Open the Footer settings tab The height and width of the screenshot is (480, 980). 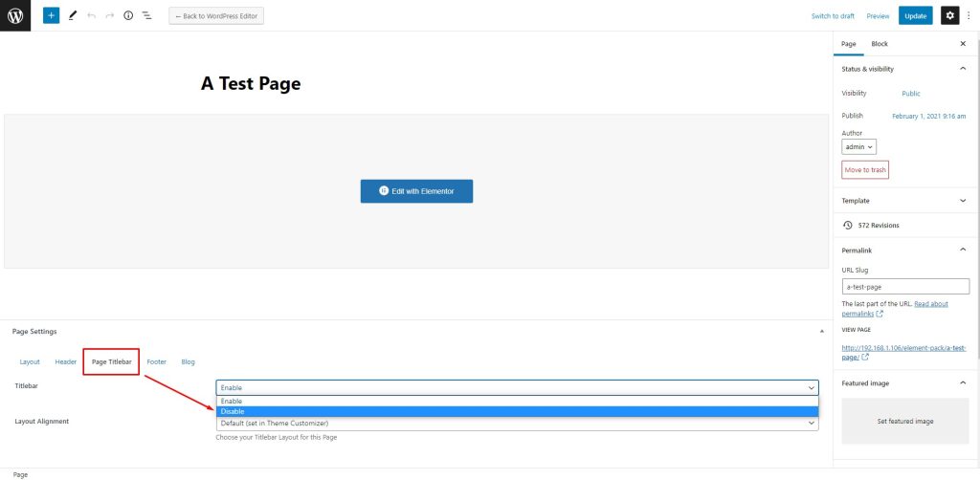click(x=156, y=362)
